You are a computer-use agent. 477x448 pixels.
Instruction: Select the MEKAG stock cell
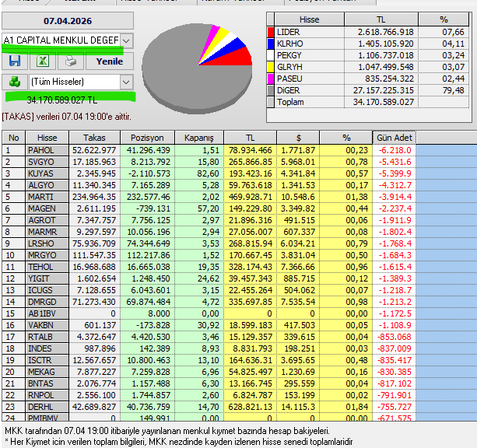(x=47, y=372)
